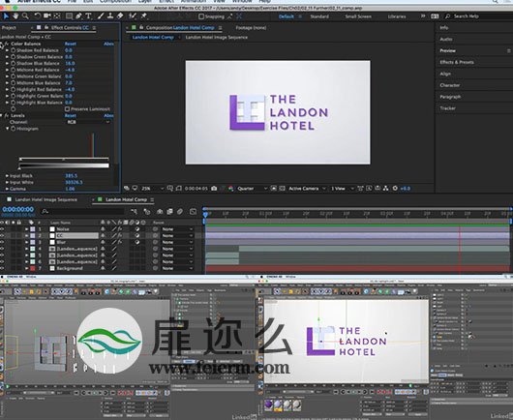Select the Libraries workspace

click(x=397, y=16)
